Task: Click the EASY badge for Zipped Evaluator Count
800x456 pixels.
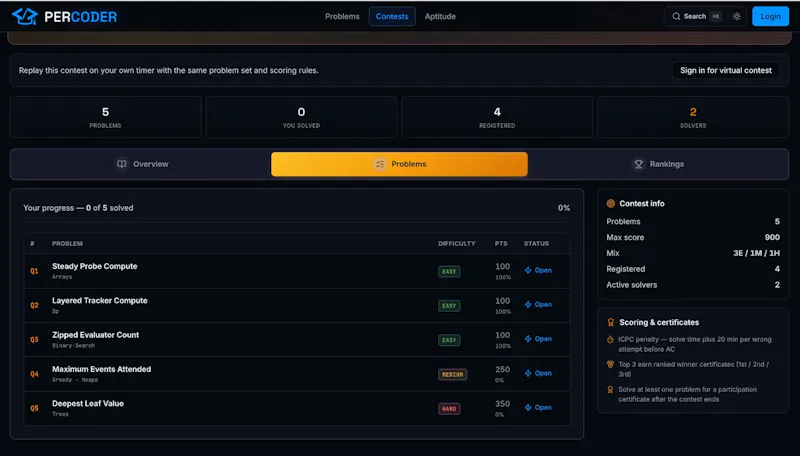Action: (x=449, y=340)
